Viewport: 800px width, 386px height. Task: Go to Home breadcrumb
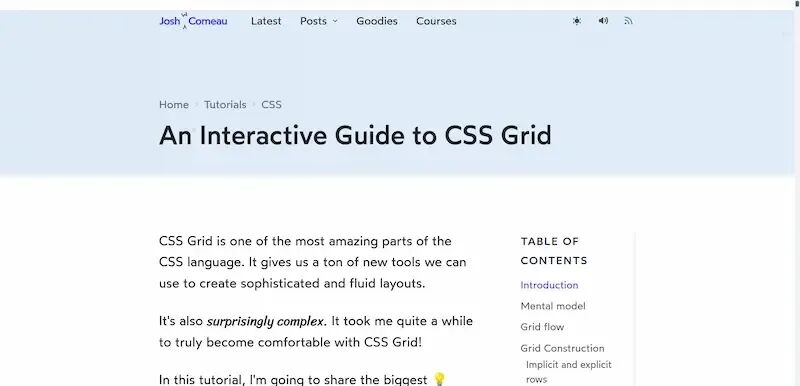[173, 105]
